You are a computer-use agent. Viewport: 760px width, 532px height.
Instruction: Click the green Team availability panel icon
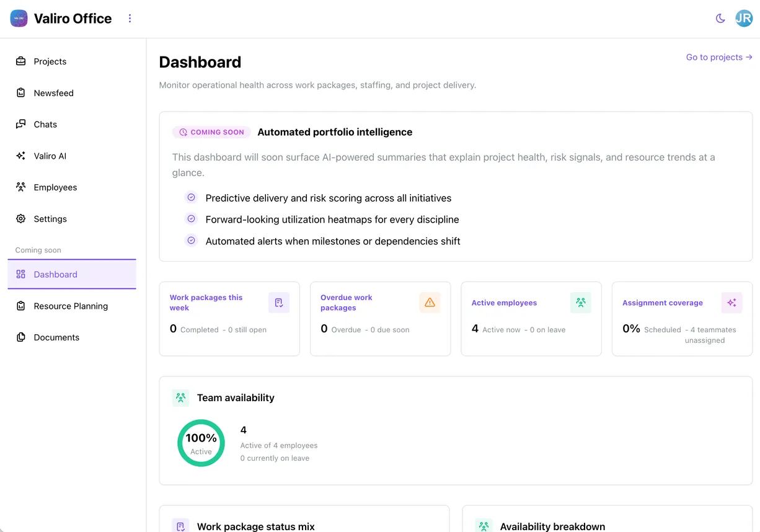[180, 397]
